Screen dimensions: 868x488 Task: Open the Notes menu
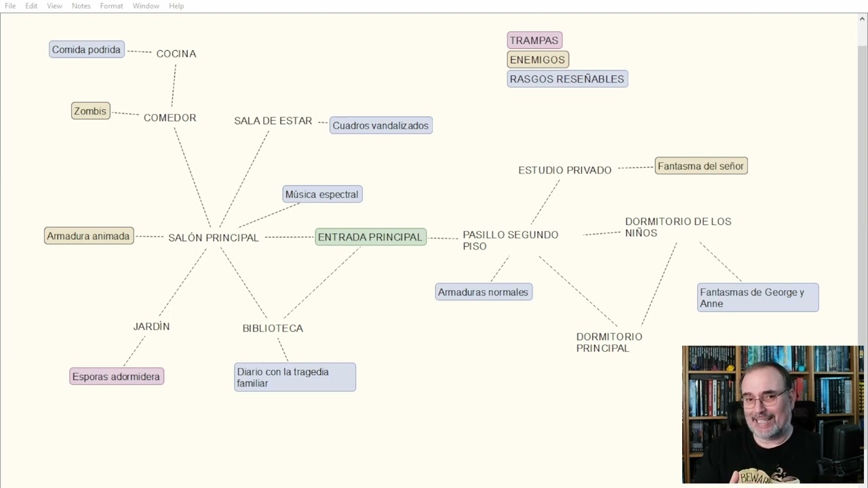coord(81,6)
